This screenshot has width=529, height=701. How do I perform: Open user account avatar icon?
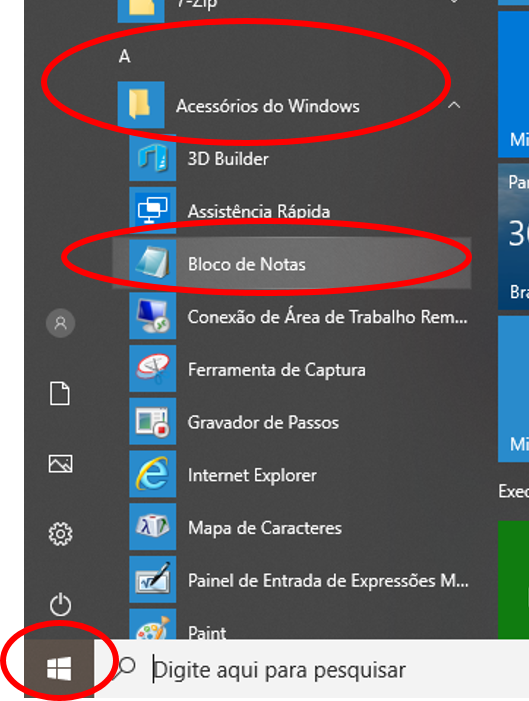[x=60, y=323]
